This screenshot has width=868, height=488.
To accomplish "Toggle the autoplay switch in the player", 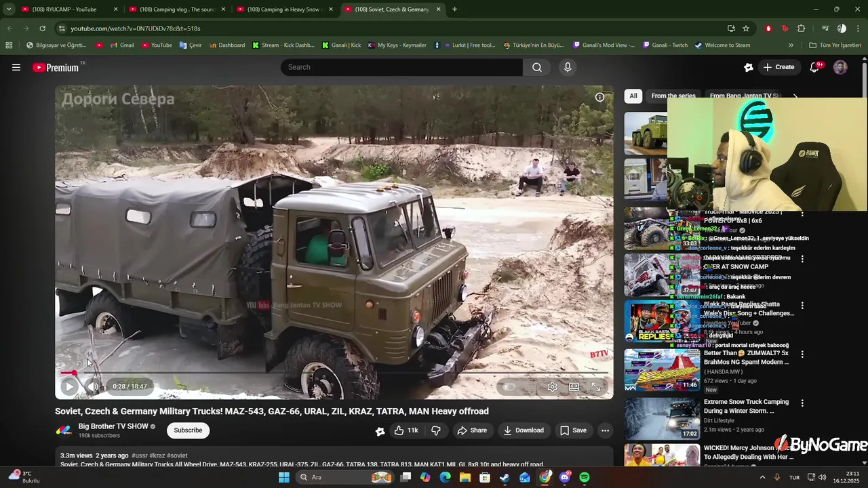I will 509,386.
